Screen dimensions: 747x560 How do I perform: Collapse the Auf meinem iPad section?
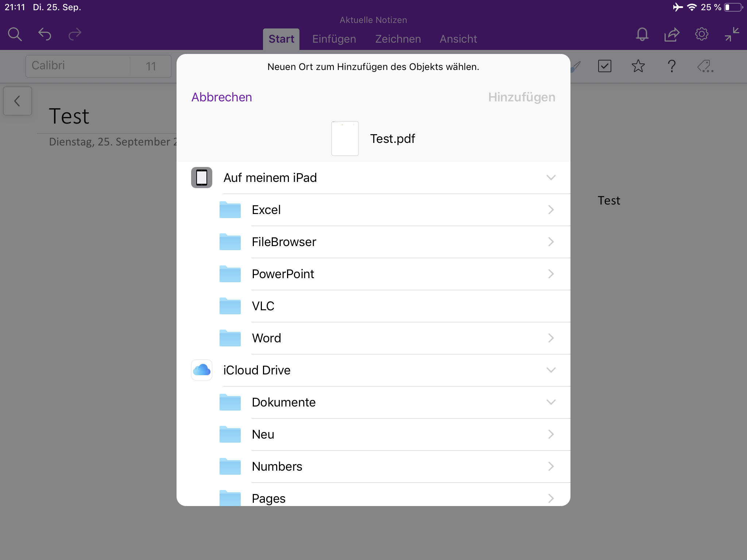[551, 178]
